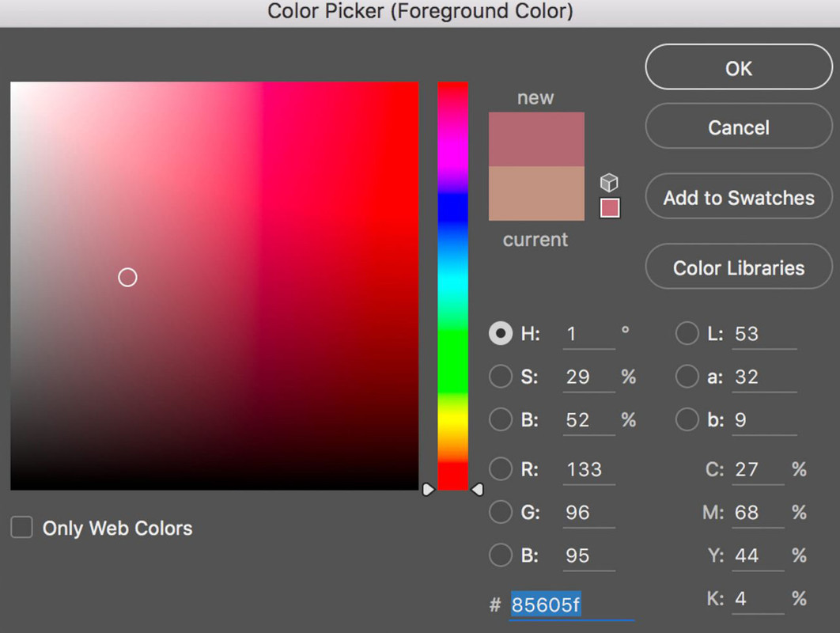Click the web-safe color cube warning icon
Image resolution: width=840 pixels, height=633 pixels.
tap(608, 183)
